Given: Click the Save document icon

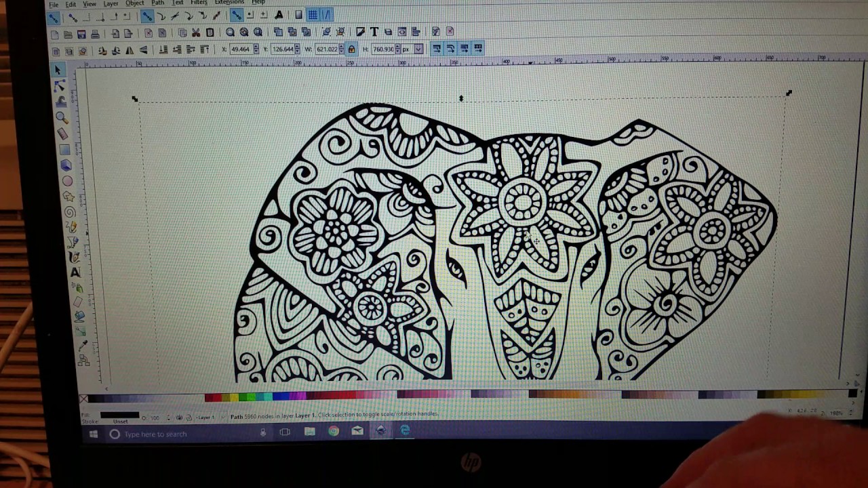Looking at the screenshot, I should [x=81, y=33].
